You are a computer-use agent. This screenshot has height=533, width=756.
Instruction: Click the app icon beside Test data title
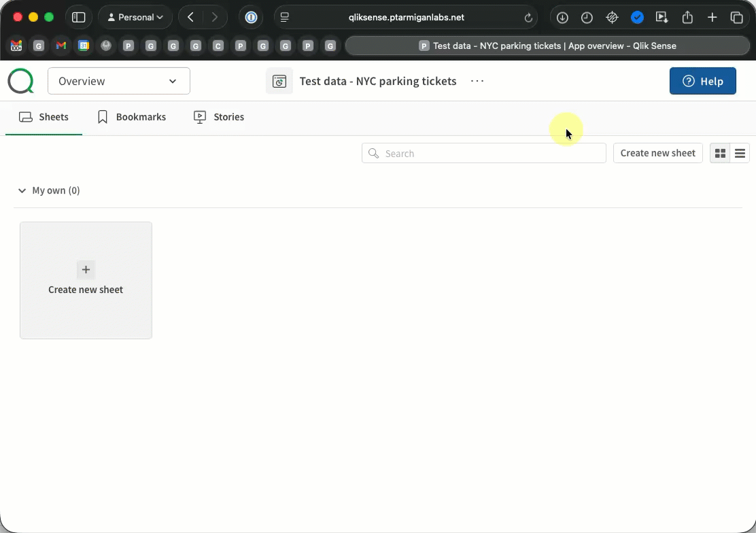tap(279, 81)
